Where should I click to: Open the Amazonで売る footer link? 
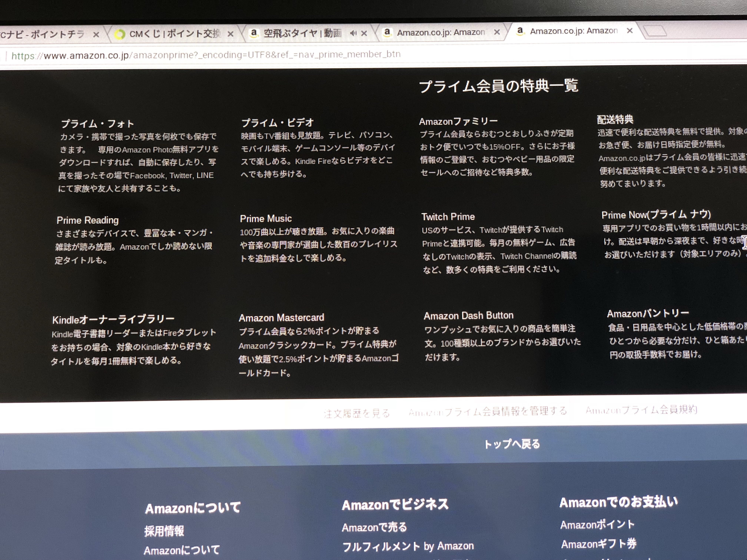tap(374, 527)
